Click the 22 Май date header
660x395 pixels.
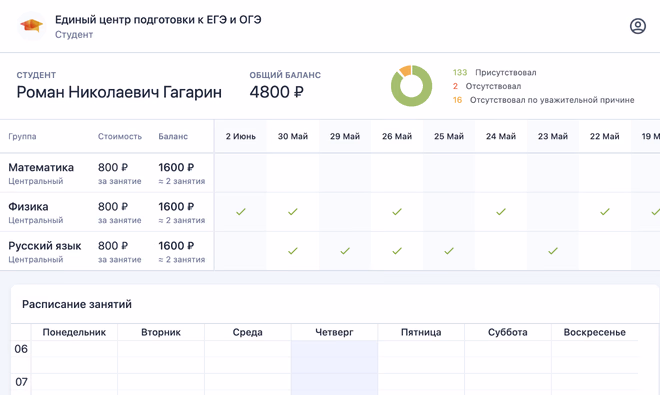tap(604, 136)
